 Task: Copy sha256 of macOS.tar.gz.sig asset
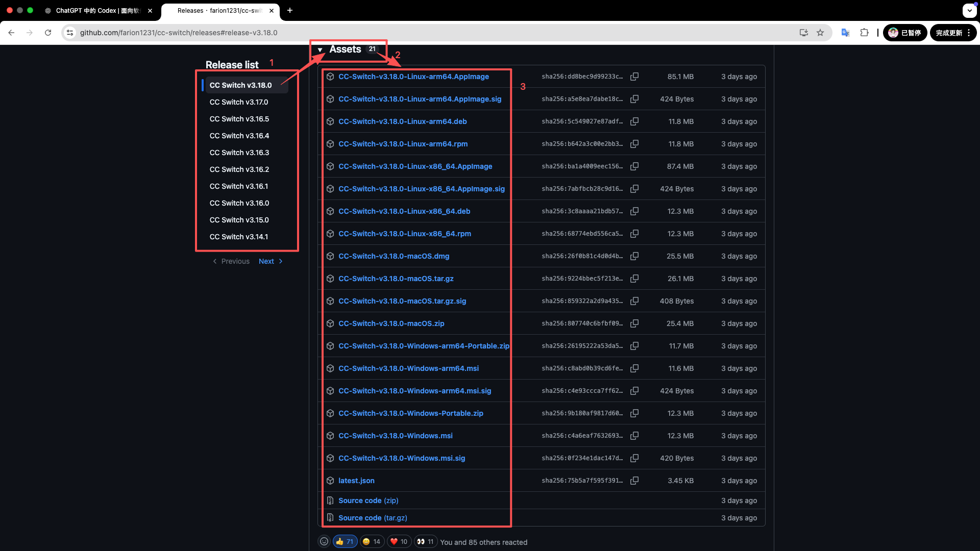click(x=634, y=301)
